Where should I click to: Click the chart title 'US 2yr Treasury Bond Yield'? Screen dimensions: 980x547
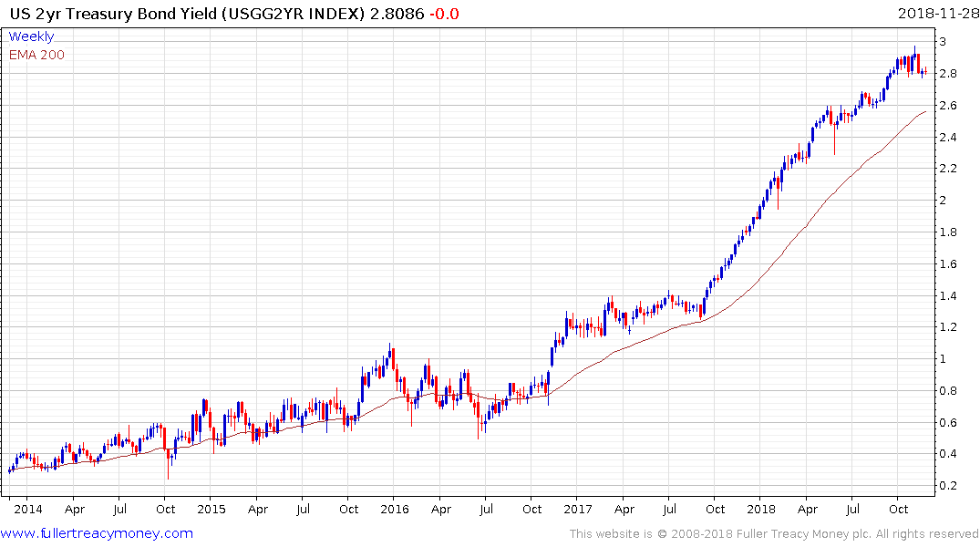click(x=113, y=14)
